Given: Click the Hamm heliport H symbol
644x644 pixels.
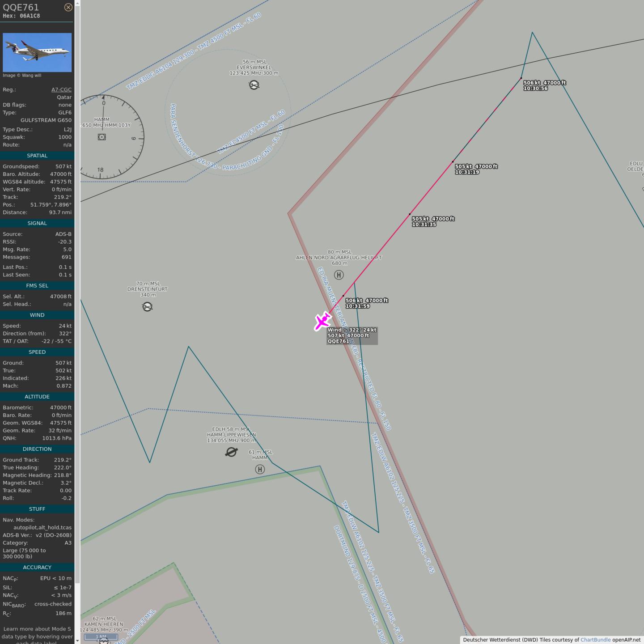Looking at the screenshot, I should pyautogui.click(x=260, y=469).
